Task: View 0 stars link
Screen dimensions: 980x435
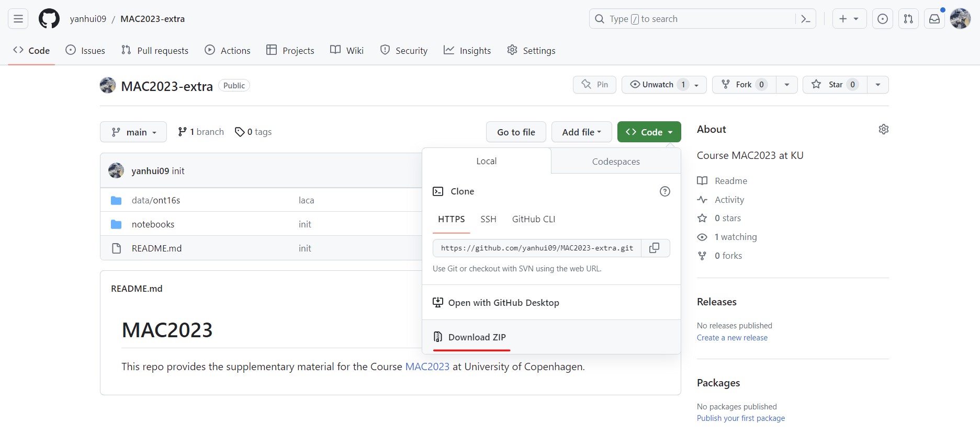Action: (719, 218)
